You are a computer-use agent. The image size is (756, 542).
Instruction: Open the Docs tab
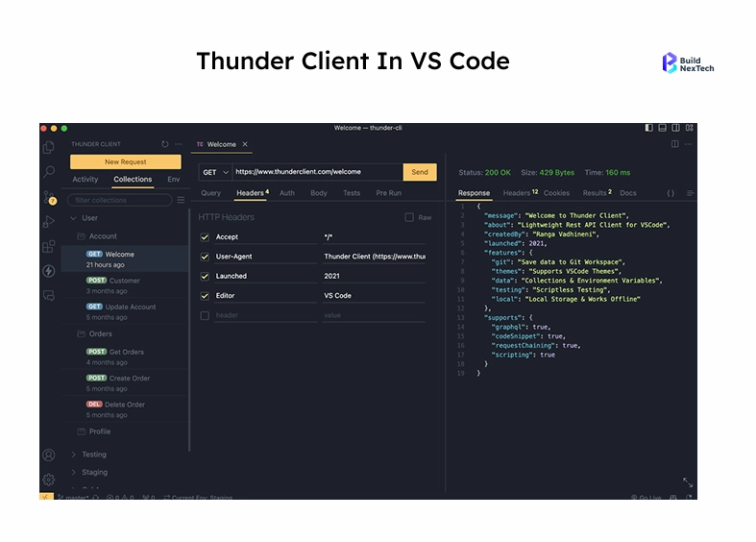point(627,193)
